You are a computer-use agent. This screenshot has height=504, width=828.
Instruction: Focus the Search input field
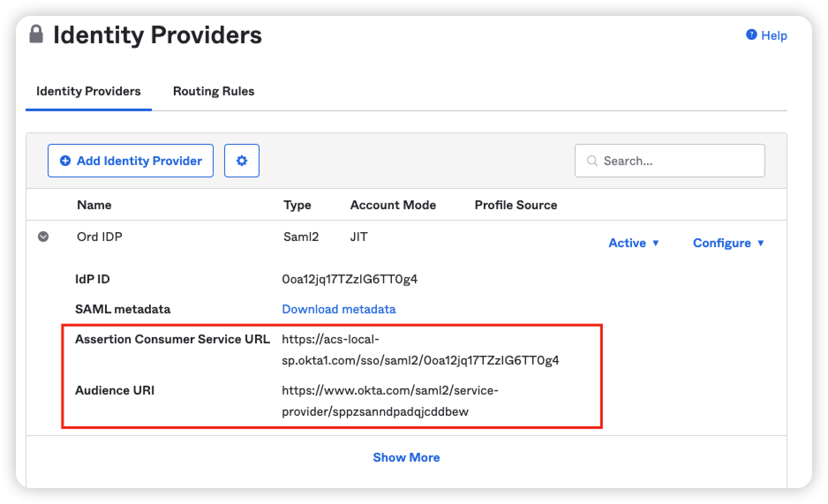click(x=680, y=161)
